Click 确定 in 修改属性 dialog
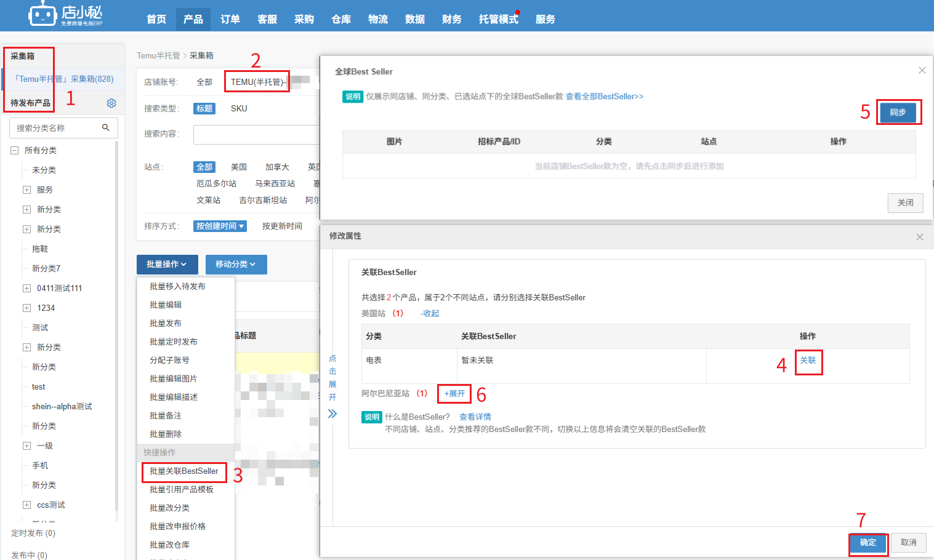 click(868, 542)
